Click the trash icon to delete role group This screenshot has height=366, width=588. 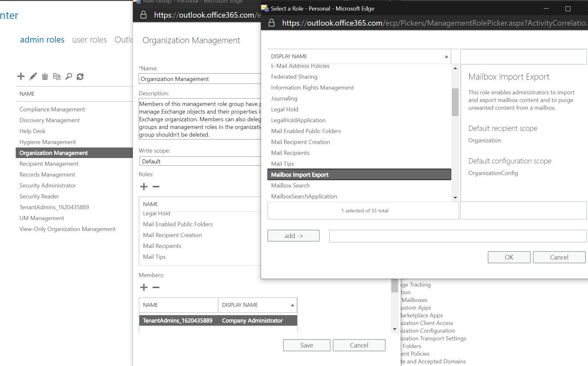click(x=45, y=76)
